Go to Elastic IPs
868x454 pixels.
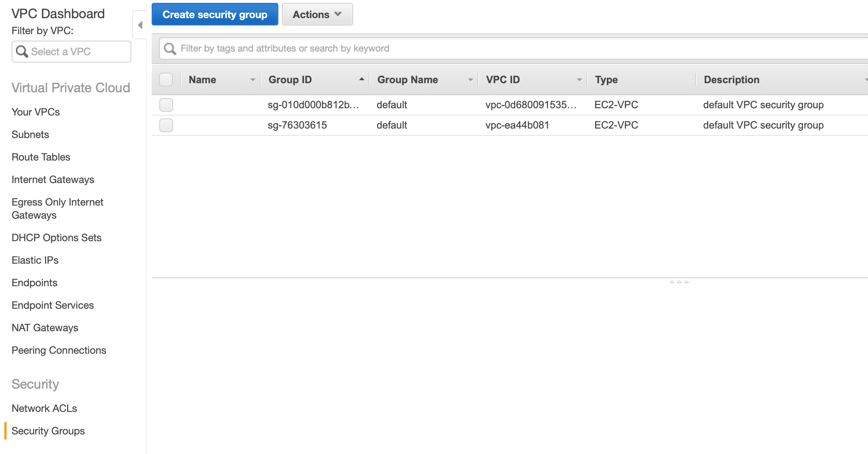(x=35, y=260)
